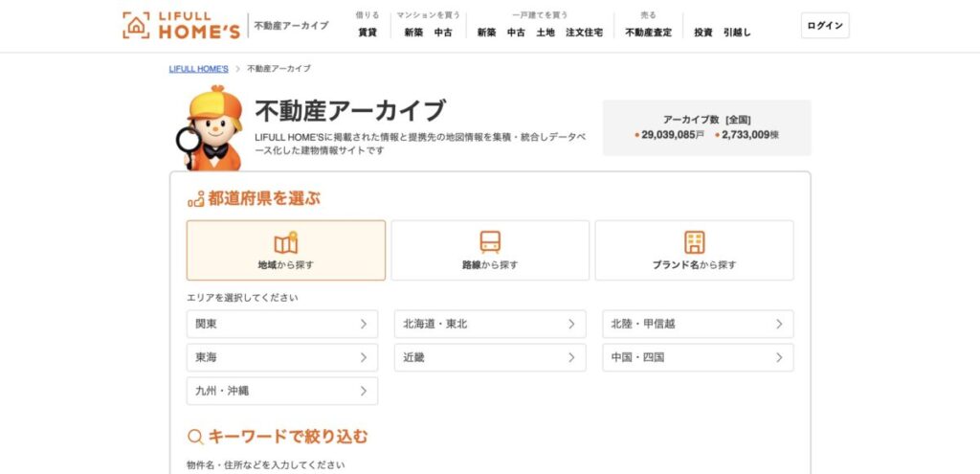Click the ログイン button
980x474 pixels.
click(825, 26)
